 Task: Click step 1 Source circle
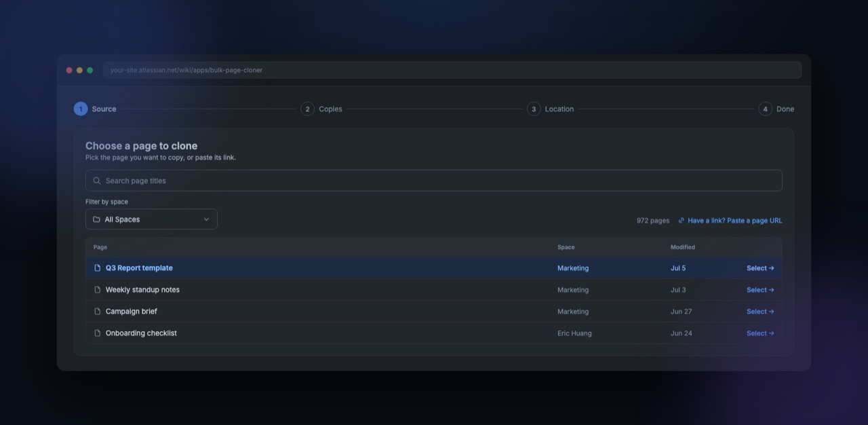point(81,109)
